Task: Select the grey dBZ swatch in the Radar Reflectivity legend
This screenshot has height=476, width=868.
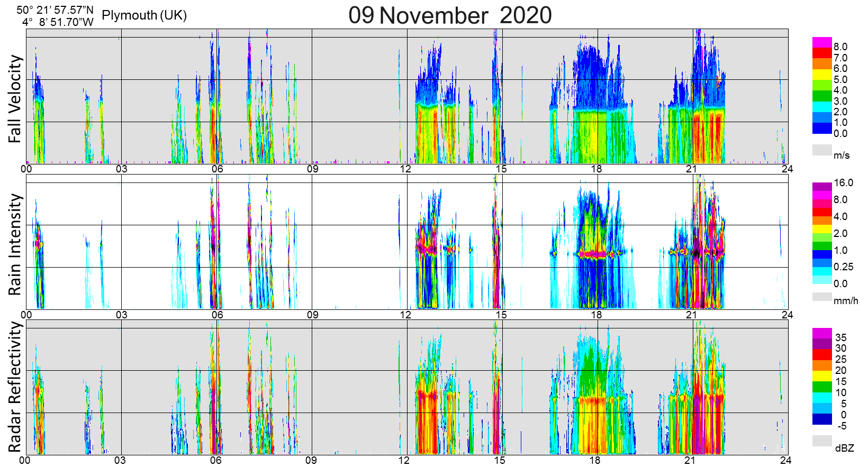Action: point(822,441)
